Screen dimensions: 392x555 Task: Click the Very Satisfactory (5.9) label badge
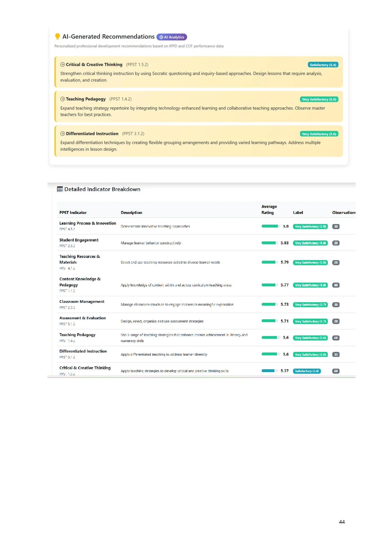[x=310, y=227]
